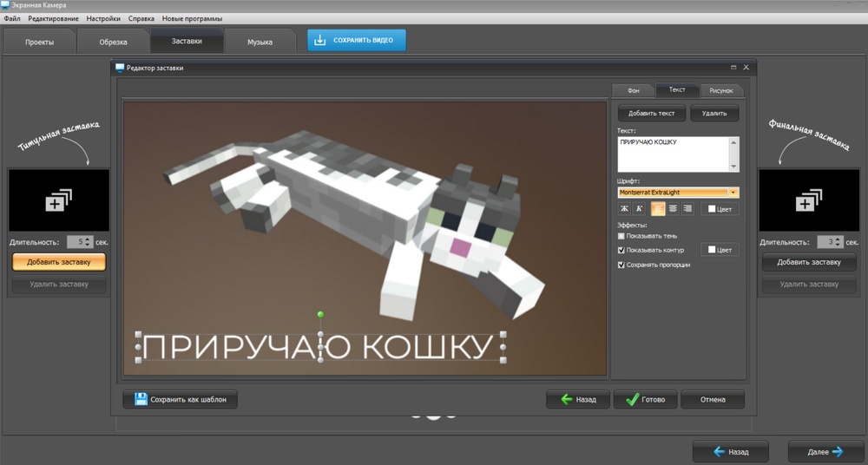Click inside the Текст input field
Viewport: 868px width, 465px height.
pyautogui.click(x=674, y=154)
